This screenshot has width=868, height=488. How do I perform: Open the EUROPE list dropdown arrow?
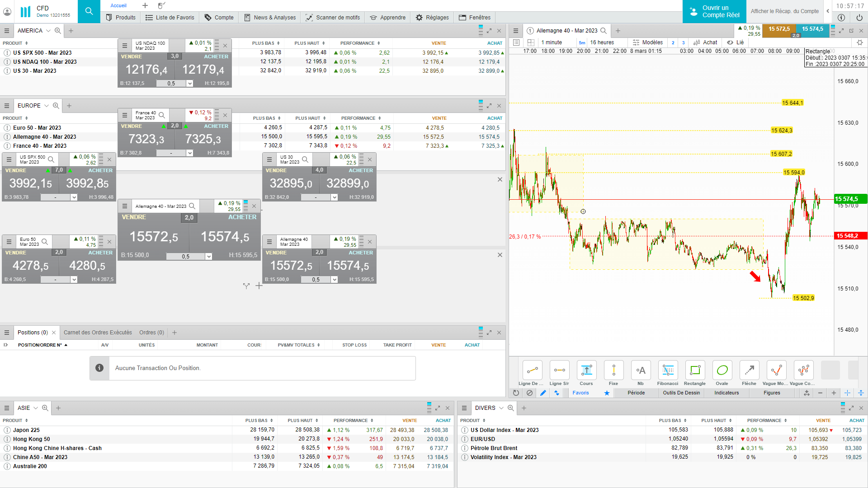[46, 106]
